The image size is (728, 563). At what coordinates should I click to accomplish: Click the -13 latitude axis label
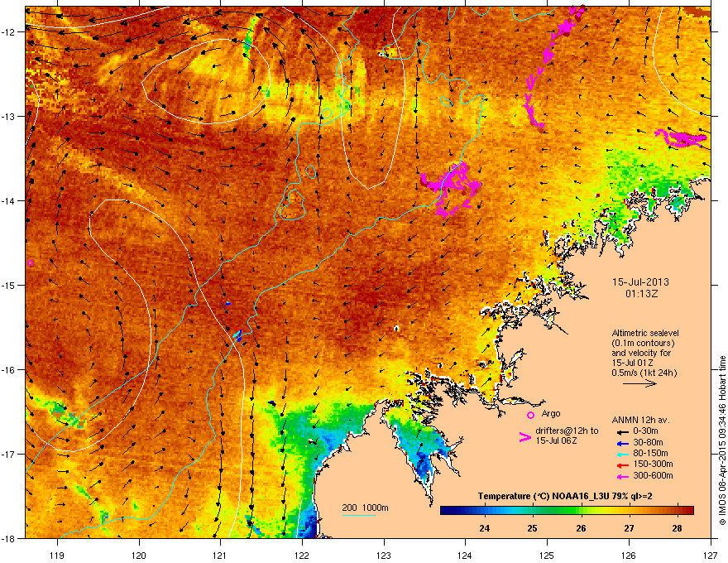[x=8, y=116]
